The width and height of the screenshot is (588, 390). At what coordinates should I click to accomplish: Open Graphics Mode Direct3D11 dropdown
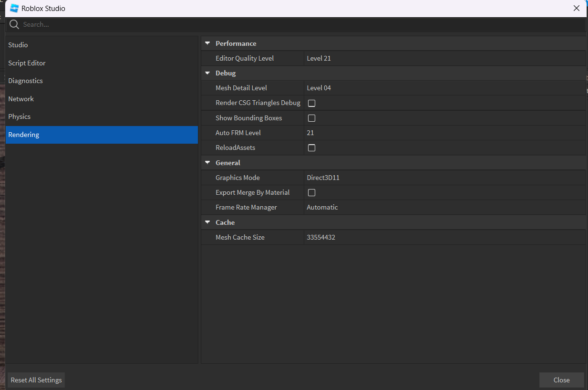click(444, 178)
